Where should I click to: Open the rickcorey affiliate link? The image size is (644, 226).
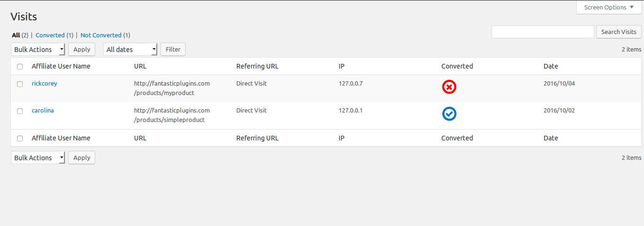[45, 83]
